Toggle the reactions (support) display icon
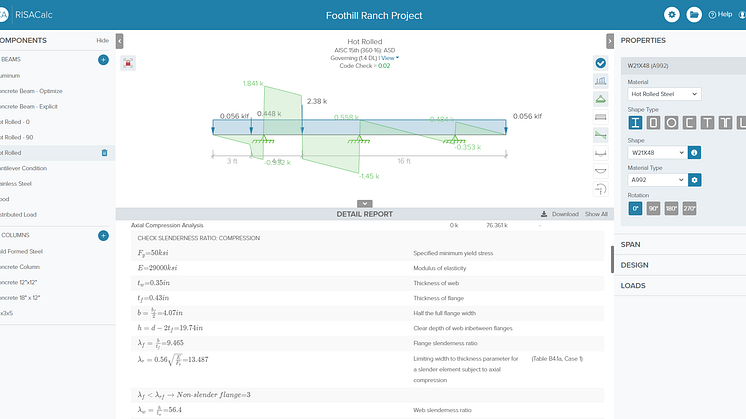This screenshot has height=419, width=746. (600, 99)
